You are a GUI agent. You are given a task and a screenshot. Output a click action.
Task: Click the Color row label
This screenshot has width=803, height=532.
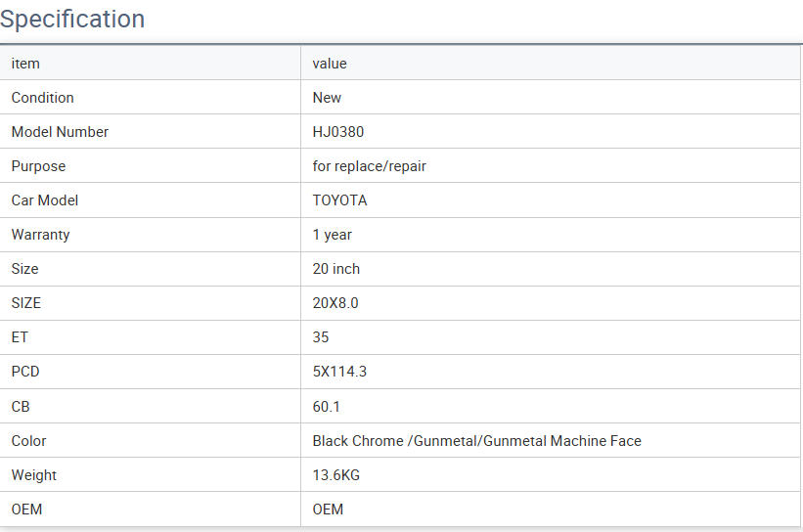[x=28, y=441]
